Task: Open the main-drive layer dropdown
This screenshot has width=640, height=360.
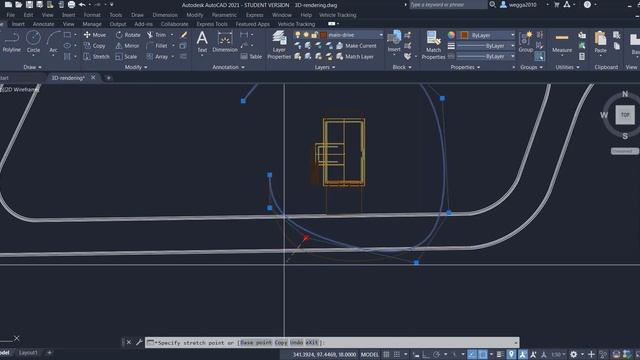Action: coord(381,35)
